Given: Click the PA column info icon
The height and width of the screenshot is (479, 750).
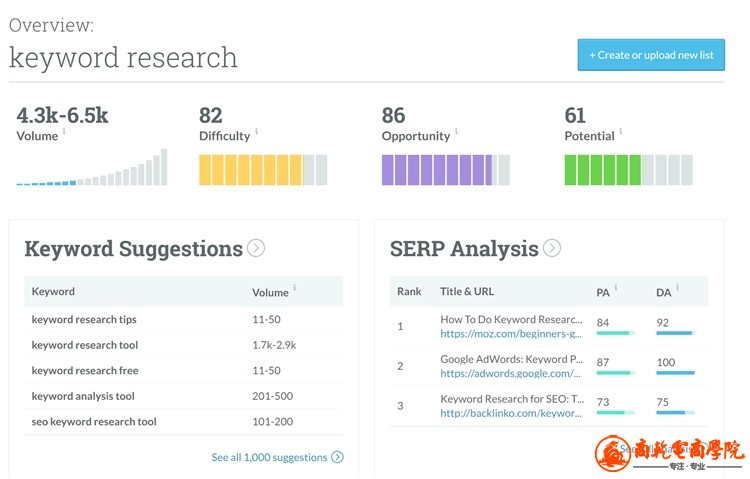Looking at the screenshot, I should (615, 288).
